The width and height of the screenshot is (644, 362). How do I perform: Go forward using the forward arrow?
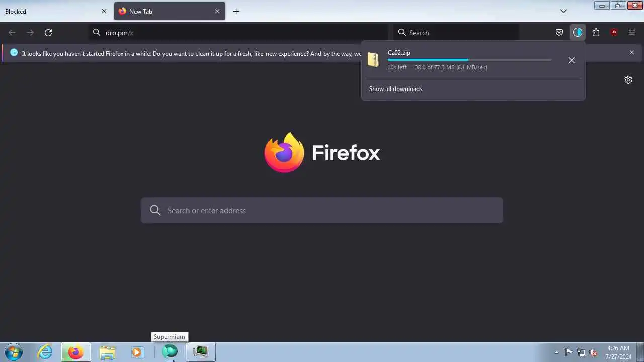tap(30, 33)
